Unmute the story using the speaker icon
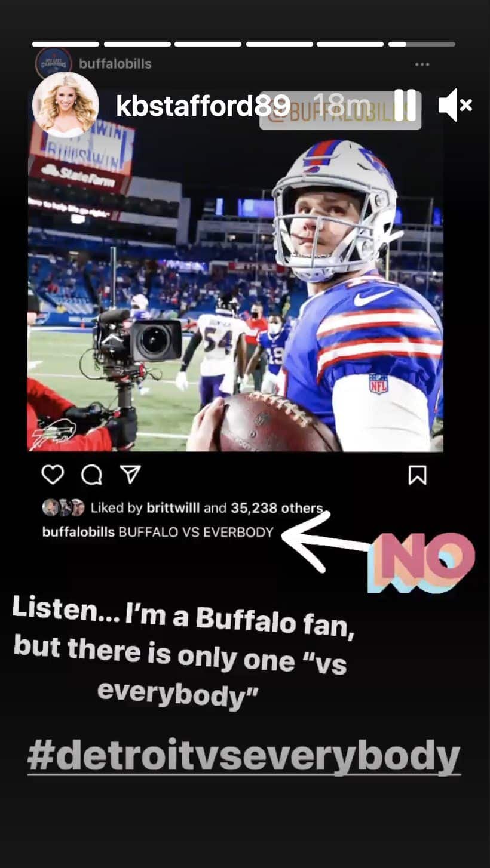The width and height of the screenshot is (490, 868). pyautogui.click(x=455, y=106)
